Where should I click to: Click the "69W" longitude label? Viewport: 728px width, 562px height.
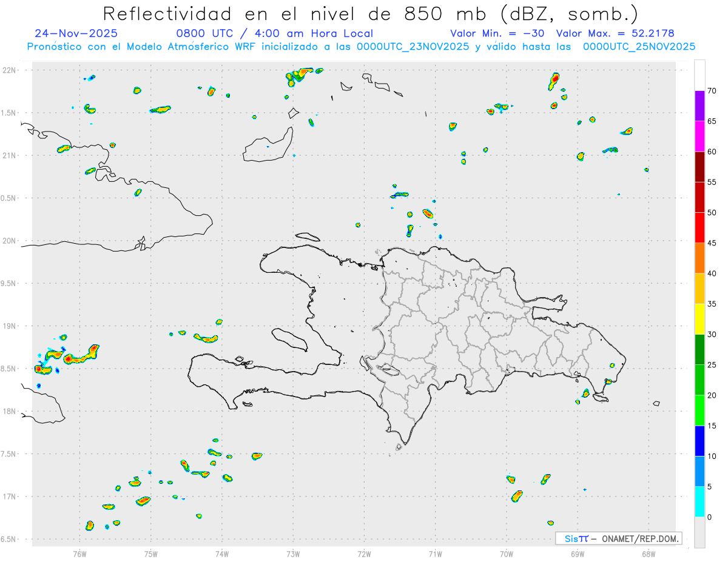pos(578,554)
